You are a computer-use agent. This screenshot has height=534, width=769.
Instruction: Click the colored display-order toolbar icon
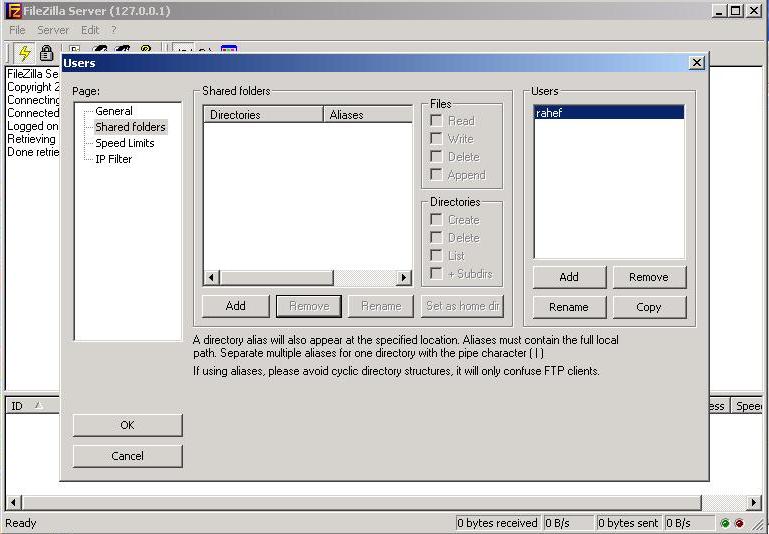[229, 49]
